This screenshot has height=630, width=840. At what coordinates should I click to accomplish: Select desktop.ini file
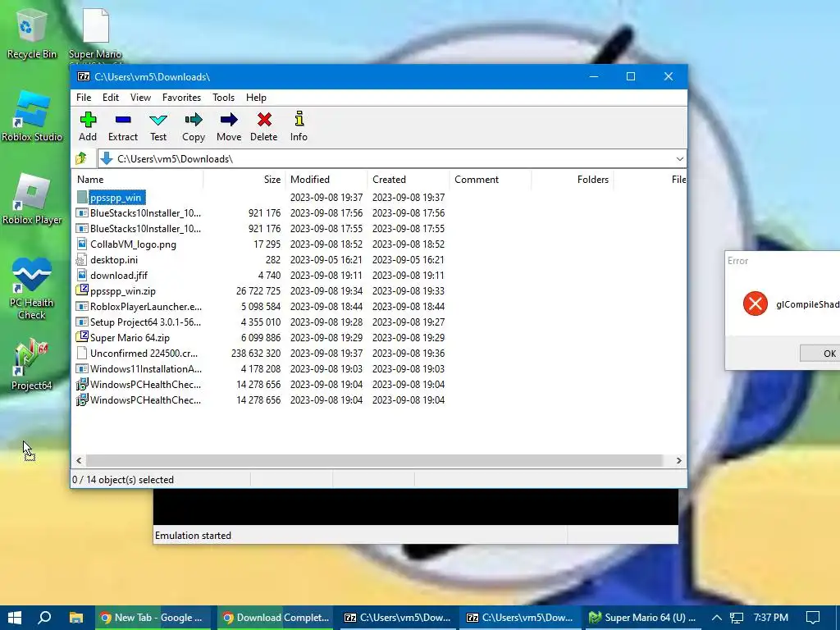point(260,259)
